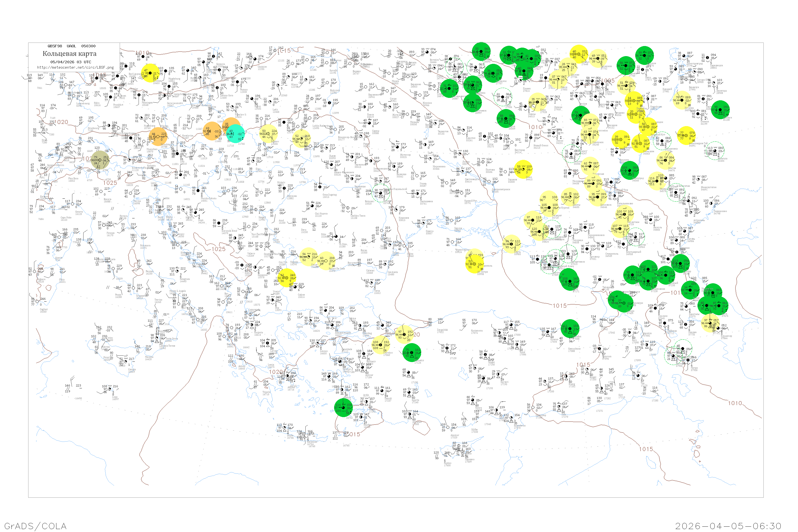
Task: Click the GrADS/COLA label
Action: click(35, 526)
